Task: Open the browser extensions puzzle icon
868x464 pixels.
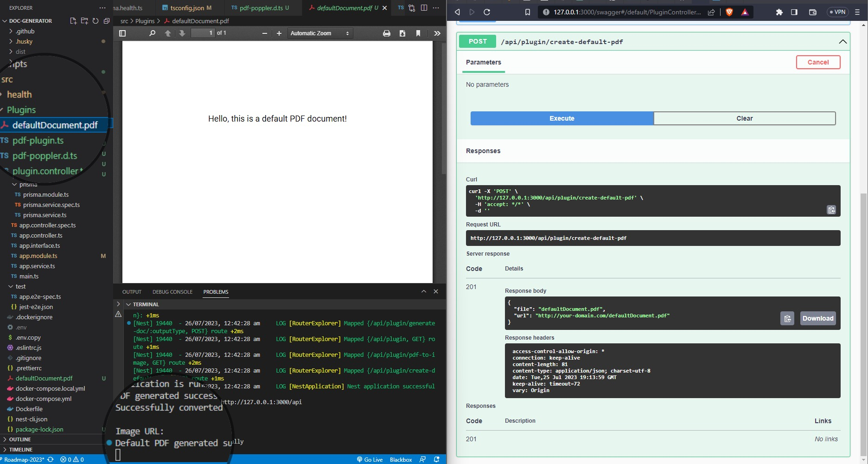Action: (x=779, y=12)
